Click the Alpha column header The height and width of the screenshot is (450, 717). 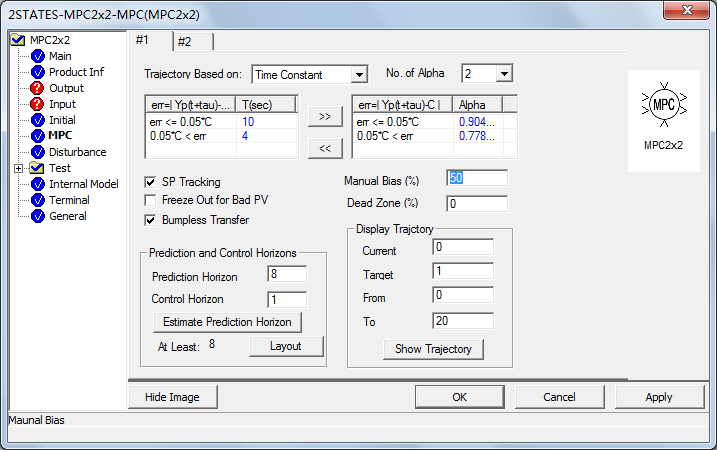point(477,105)
